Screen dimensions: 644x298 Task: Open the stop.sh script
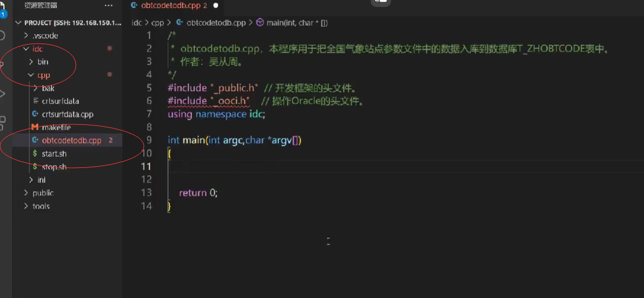pyautogui.click(x=54, y=167)
